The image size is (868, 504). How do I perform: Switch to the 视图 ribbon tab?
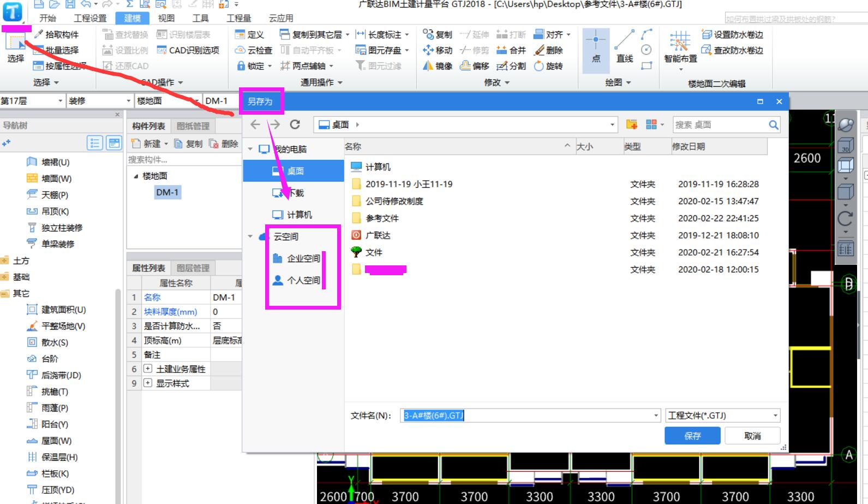[x=166, y=18]
